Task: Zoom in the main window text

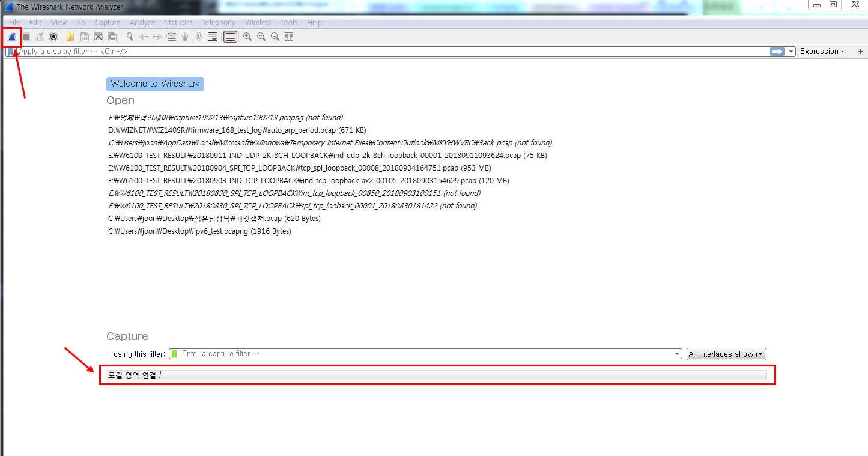Action: coord(247,37)
